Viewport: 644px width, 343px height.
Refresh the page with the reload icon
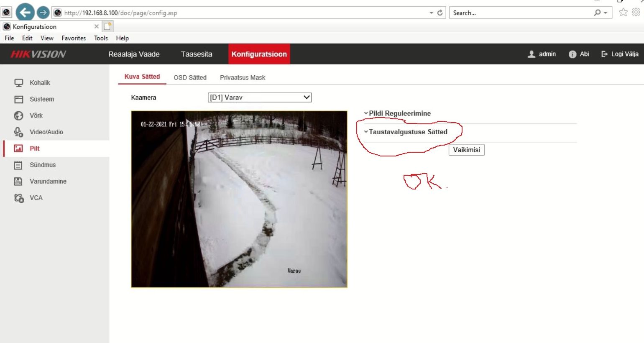(440, 13)
